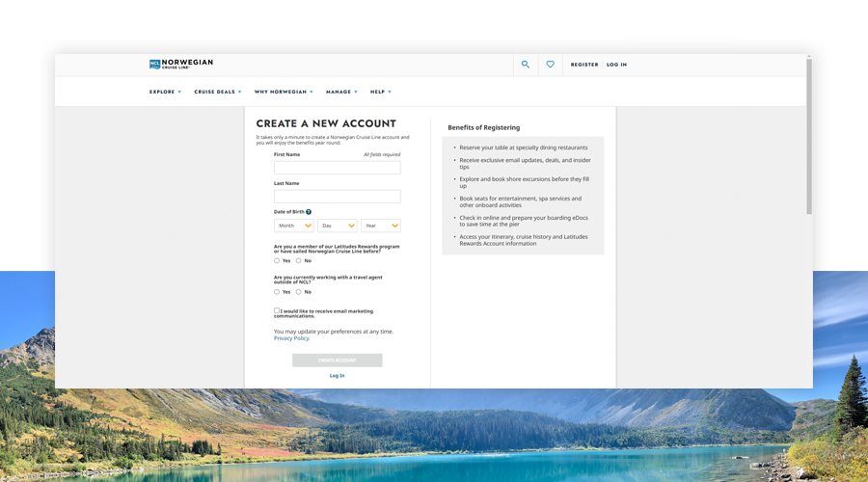Screen dimensions: 868x482
Task: Select No for Latitudes Rewards membership
Action: [299, 260]
